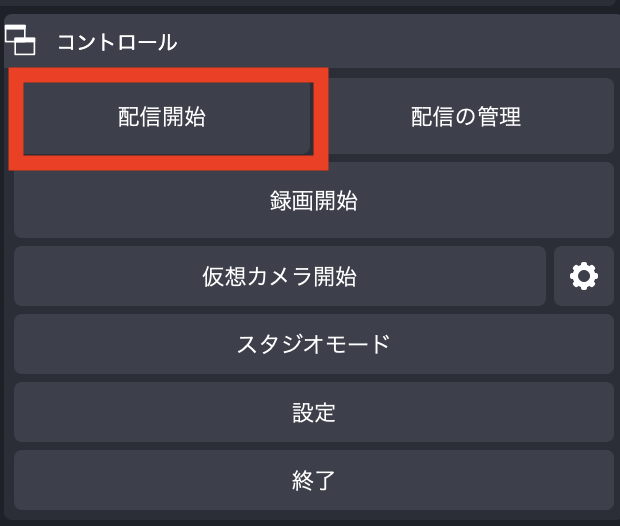Enable Studio Mode via スタジオモード button
Image resolution: width=620 pixels, height=526 pixels.
click(314, 344)
